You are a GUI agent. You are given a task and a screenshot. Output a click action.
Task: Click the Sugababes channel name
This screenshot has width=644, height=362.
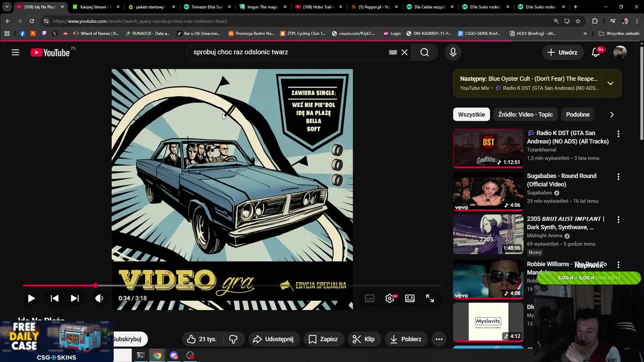click(x=539, y=193)
